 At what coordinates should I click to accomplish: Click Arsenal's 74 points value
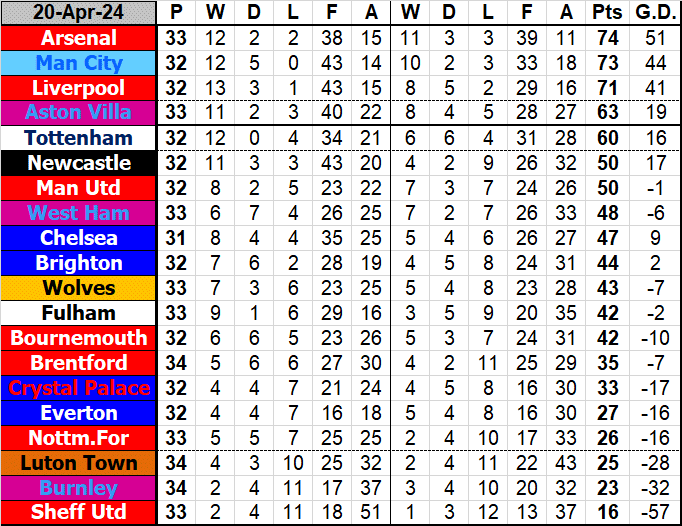[x=605, y=38]
